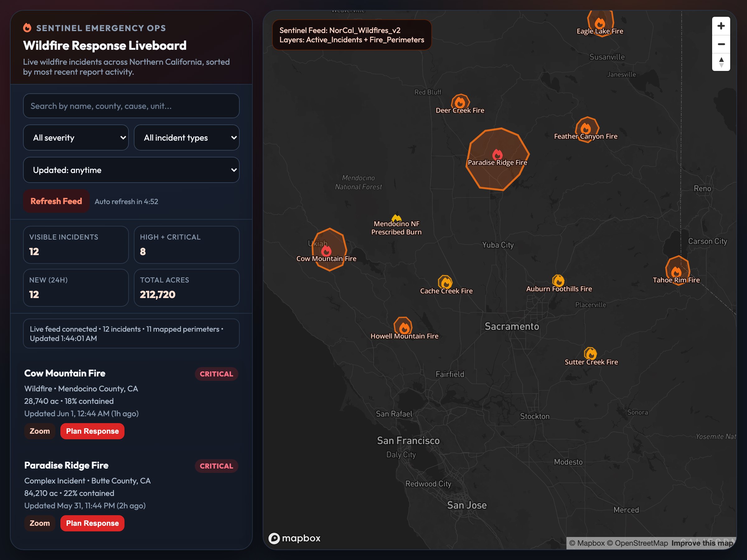Click the CRITICAL badge on Cow Mountain Fire

point(216,374)
